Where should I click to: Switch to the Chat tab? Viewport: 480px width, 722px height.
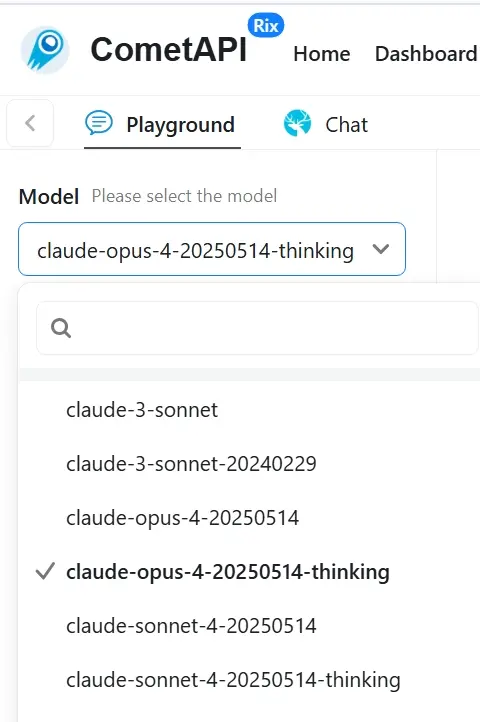[326, 125]
